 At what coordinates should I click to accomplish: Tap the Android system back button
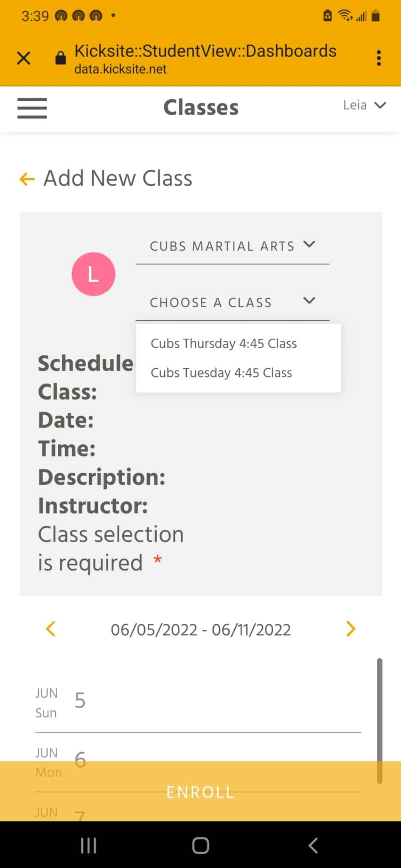(313, 846)
